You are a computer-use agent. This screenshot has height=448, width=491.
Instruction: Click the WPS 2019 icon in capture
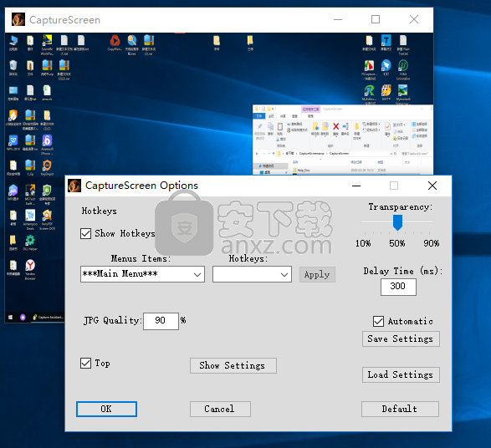coord(13,140)
